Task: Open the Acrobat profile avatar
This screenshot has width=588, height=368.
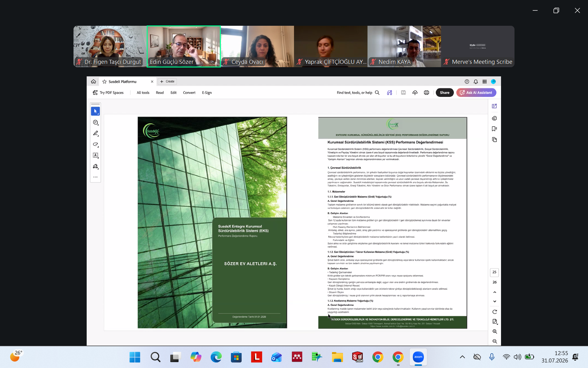Action: 493,82
